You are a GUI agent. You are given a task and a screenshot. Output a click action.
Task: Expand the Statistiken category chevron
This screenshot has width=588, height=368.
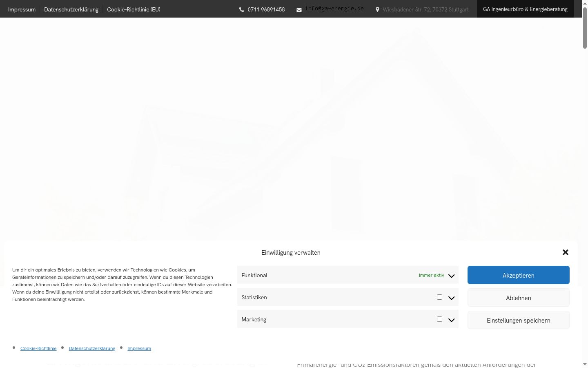point(451,298)
